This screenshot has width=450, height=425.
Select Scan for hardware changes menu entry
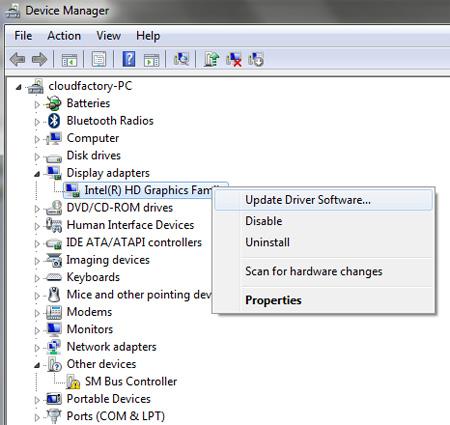(x=323, y=272)
